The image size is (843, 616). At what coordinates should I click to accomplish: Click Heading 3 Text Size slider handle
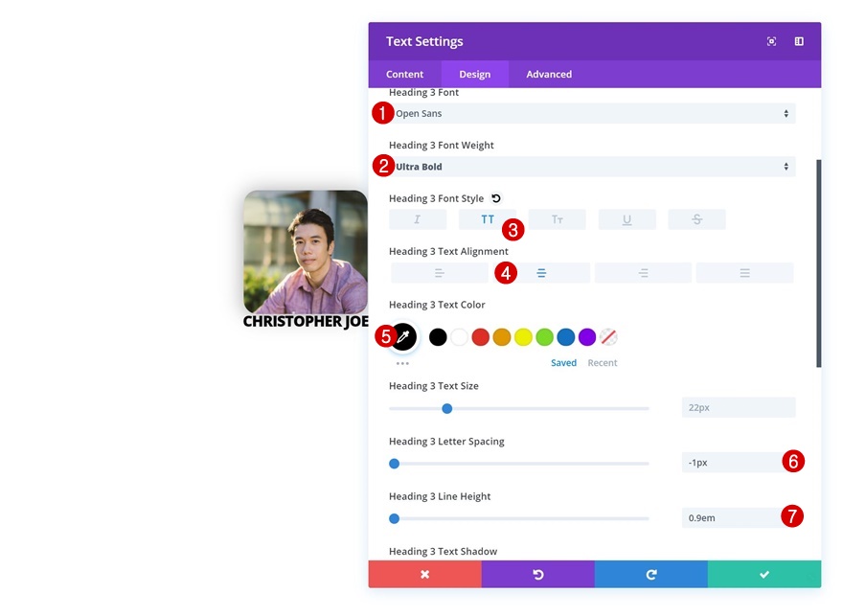446,408
